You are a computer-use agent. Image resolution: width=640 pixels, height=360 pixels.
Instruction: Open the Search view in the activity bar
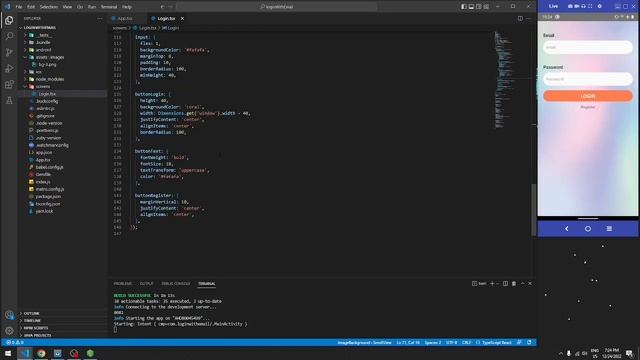9,36
